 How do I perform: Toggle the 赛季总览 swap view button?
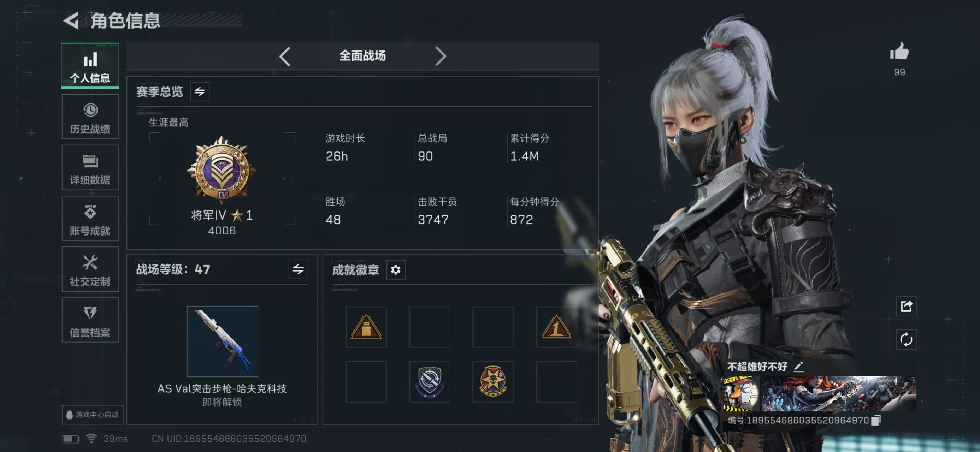tap(200, 91)
